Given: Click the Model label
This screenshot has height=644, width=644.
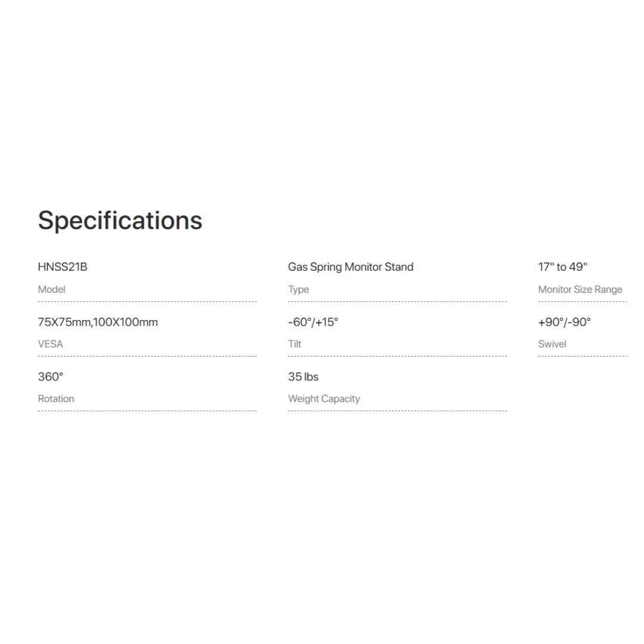Looking at the screenshot, I should 52,290.
